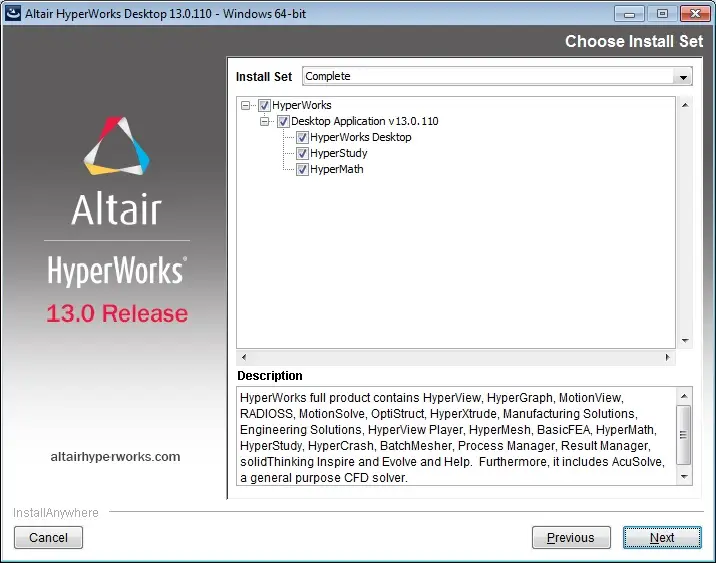
Task: Uncheck the HyperStudy checkbox
Action: pos(302,153)
